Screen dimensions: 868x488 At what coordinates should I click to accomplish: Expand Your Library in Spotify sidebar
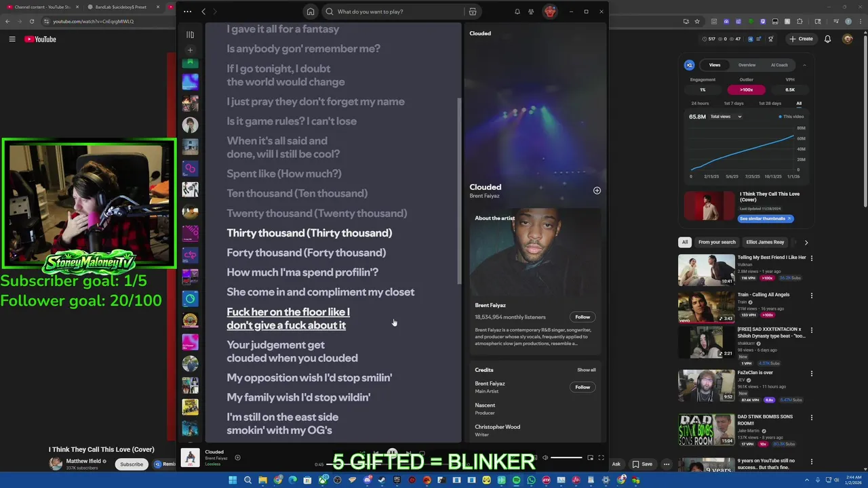click(x=191, y=35)
